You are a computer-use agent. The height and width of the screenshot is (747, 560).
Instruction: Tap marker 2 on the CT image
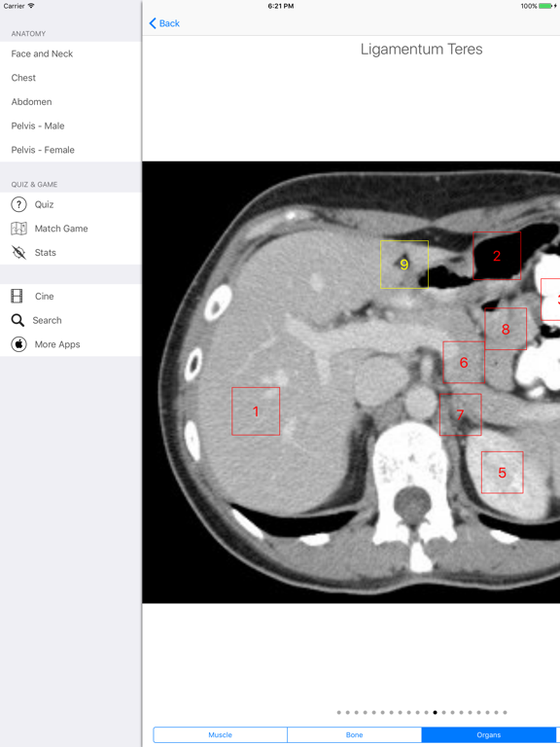click(x=497, y=256)
